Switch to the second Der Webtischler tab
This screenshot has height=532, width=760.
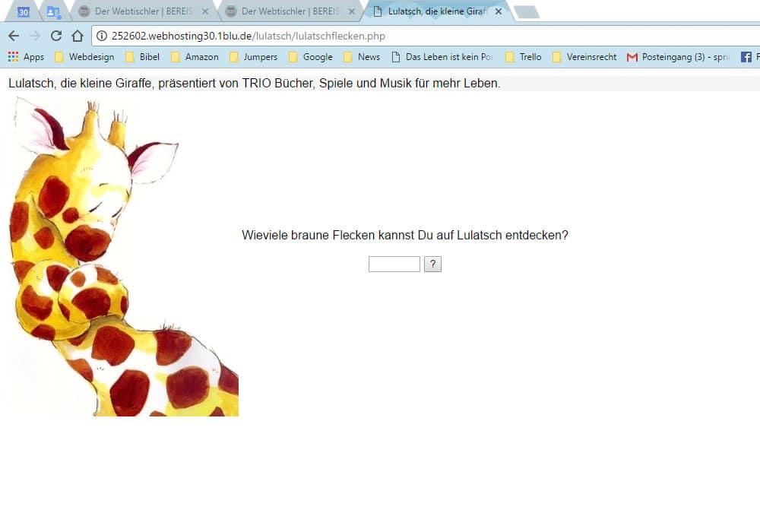[290, 11]
